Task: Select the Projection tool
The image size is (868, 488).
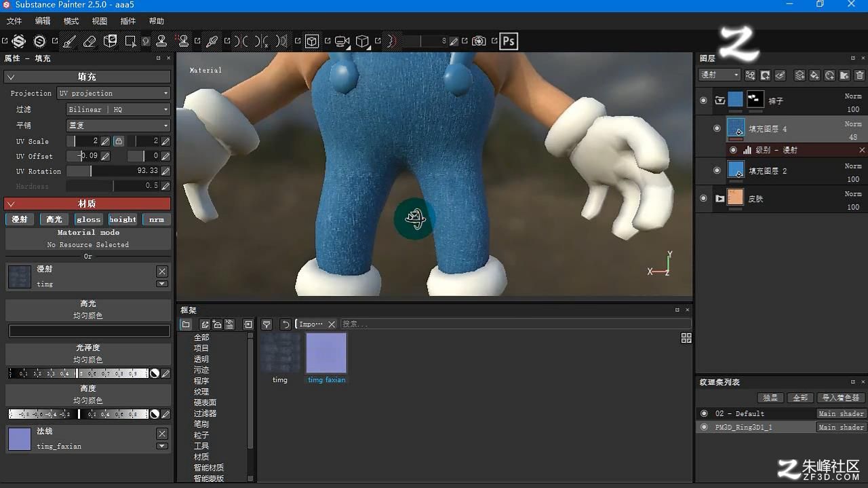Action: click(110, 41)
